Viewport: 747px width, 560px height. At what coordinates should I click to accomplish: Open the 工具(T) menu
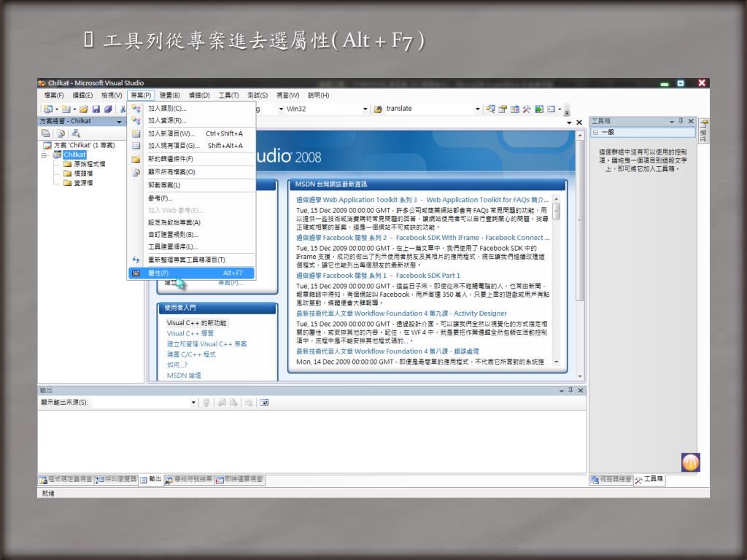point(228,96)
